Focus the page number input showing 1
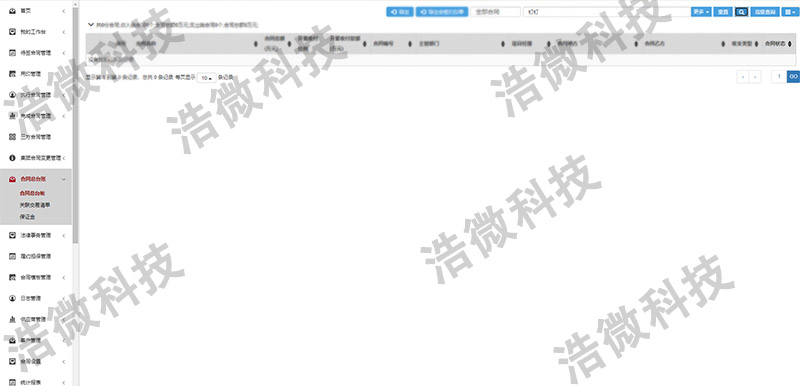Viewport: 800px width, 386px height. point(779,76)
